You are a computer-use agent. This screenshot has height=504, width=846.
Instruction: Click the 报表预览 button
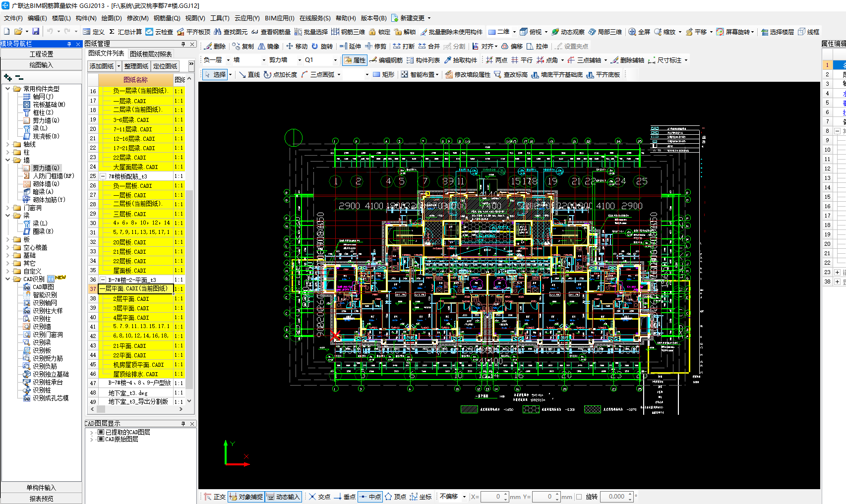pyautogui.click(x=42, y=499)
